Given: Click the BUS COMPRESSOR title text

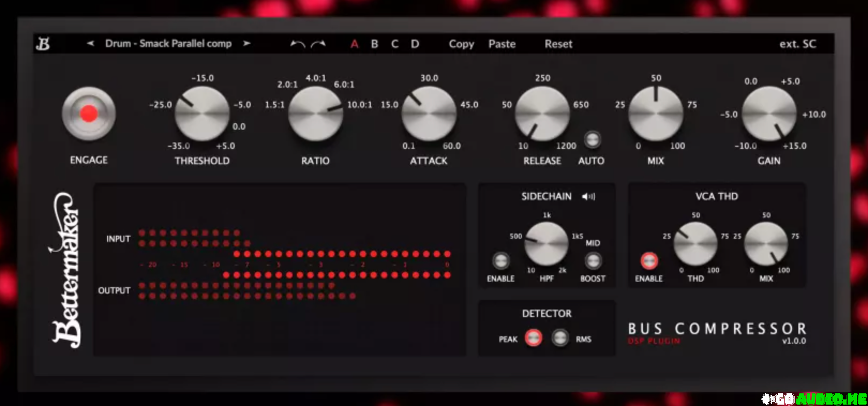Looking at the screenshot, I should tap(717, 328).
